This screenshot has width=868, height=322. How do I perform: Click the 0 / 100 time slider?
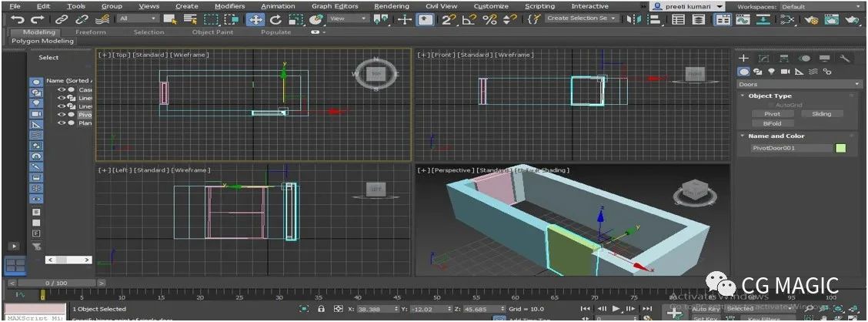point(56,283)
